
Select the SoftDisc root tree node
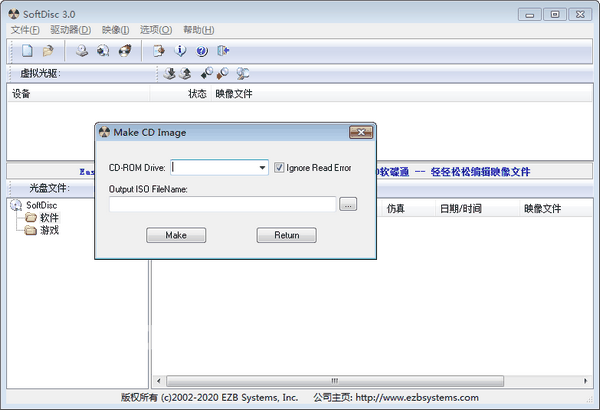pos(42,205)
